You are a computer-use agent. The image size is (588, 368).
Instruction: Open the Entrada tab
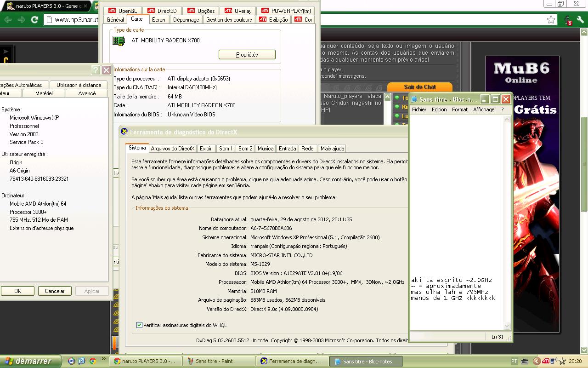pyautogui.click(x=287, y=149)
